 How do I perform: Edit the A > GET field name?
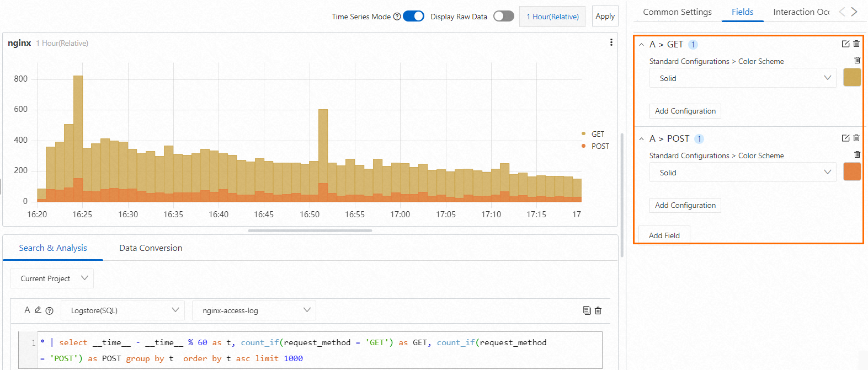click(845, 44)
